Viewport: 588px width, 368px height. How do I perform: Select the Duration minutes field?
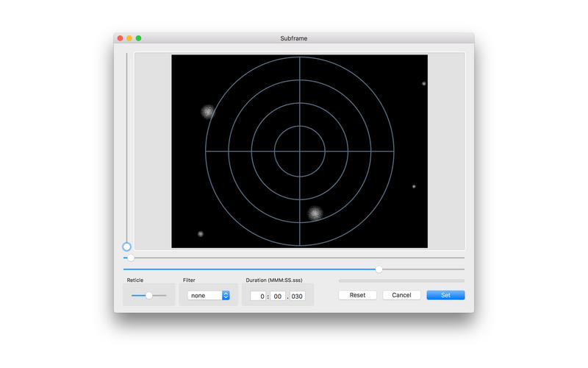click(x=258, y=296)
